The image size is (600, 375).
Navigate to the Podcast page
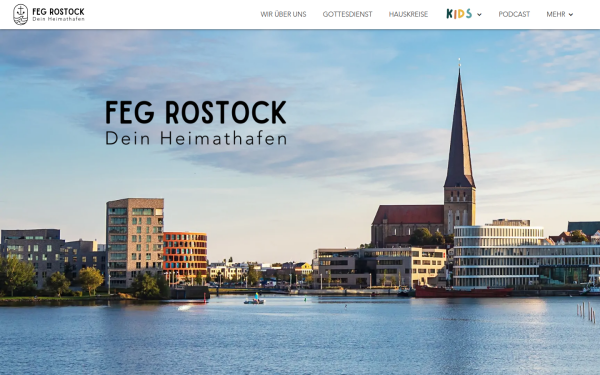coord(514,14)
